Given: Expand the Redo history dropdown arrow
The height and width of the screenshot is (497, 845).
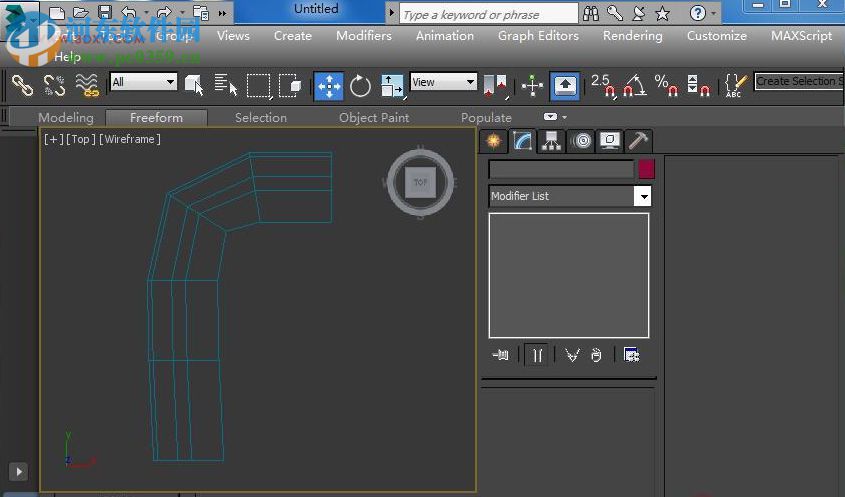Looking at the screenshot, I should (182, 12).
